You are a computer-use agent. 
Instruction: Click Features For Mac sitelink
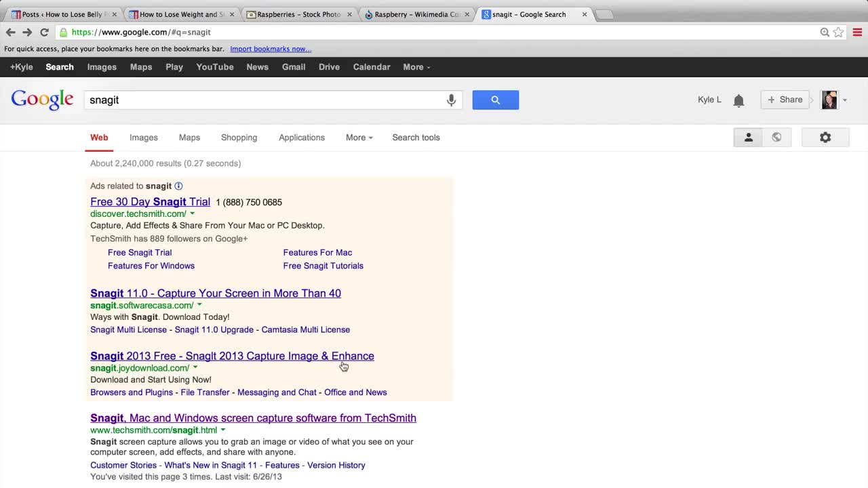(317, 252)
